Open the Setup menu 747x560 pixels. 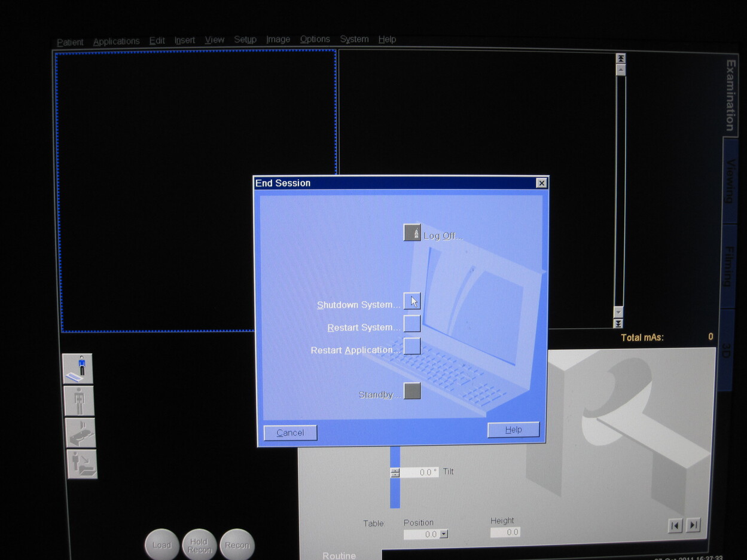pyautogui.click(x=245, y=39)
